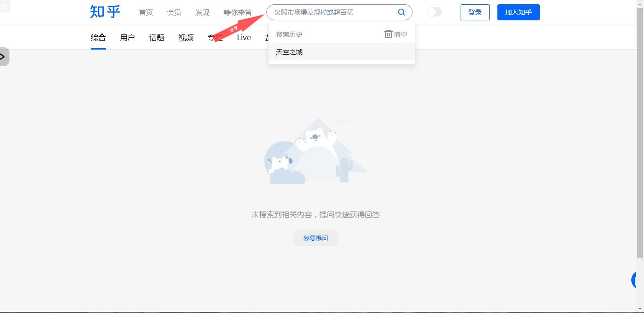Click the 加入知乎 button
The height and width of the screenshot is (313, 644).
tap(518, 12)
